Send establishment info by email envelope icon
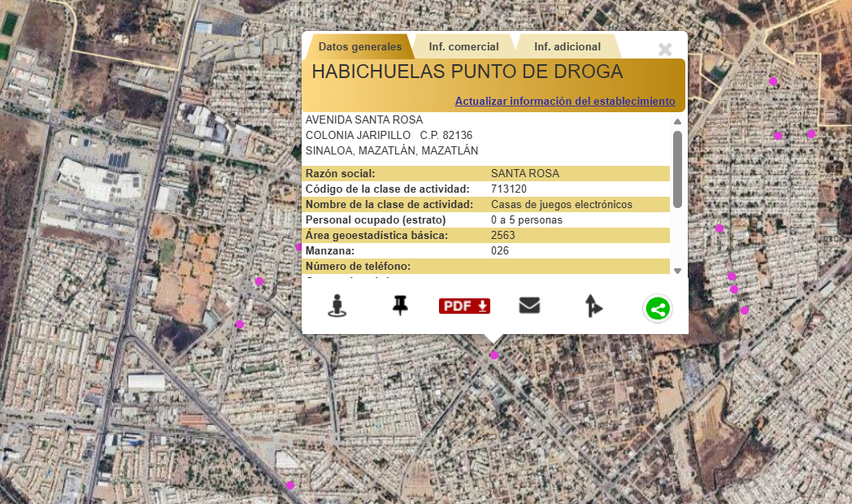852x504 pixels. pos(529,305)
